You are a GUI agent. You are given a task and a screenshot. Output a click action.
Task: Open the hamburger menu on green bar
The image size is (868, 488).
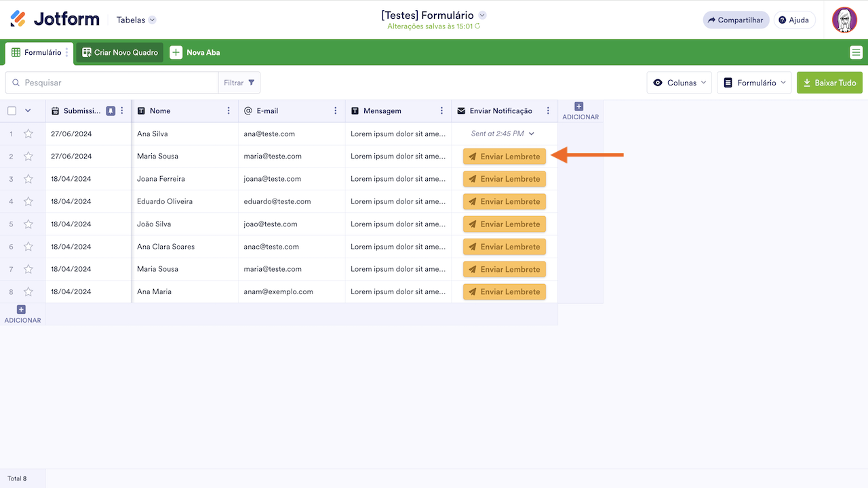click(x=856, y=53)
